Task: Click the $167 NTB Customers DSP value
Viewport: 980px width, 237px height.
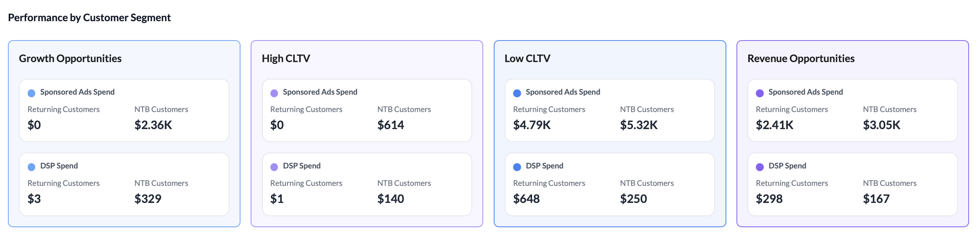Action: click(x=876, y=199)
